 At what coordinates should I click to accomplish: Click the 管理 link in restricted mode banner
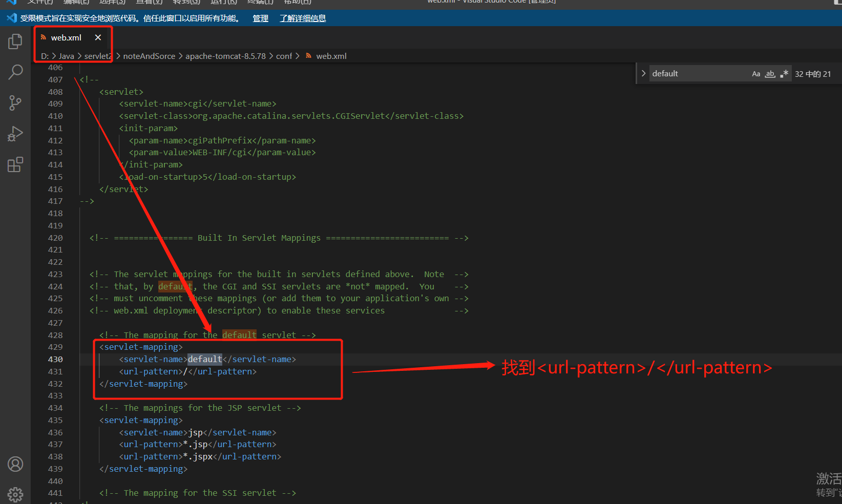point(260,18)
